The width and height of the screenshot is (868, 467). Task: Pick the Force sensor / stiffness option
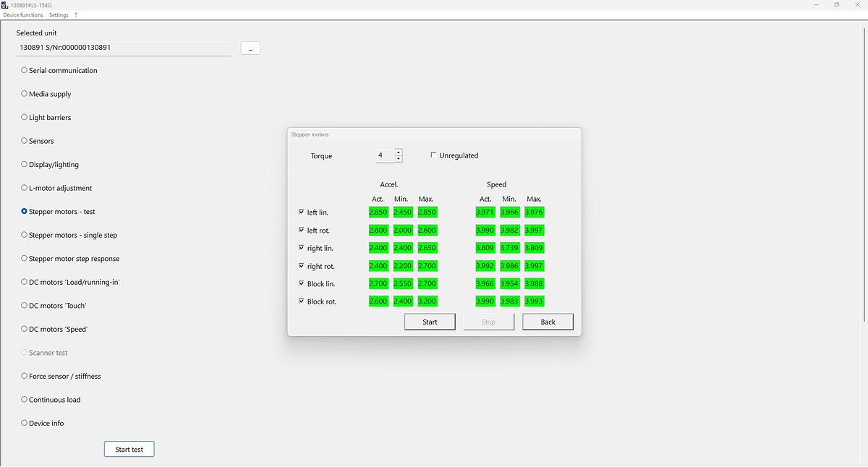tap(24, 376)
